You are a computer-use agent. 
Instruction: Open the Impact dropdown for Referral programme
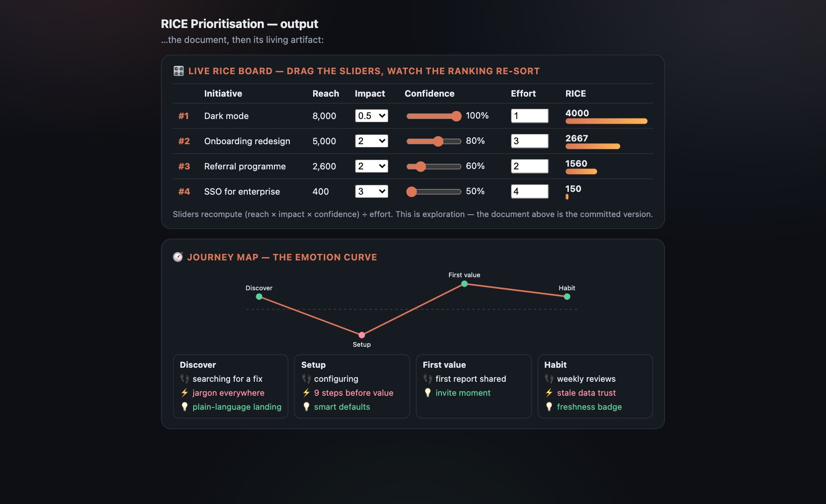[371, 166]
